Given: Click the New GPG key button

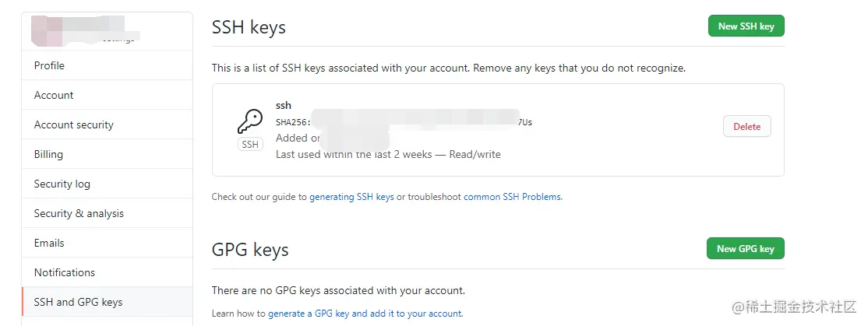Looking at the screenshot, I should pyautogui.click(x=745, y=248).
